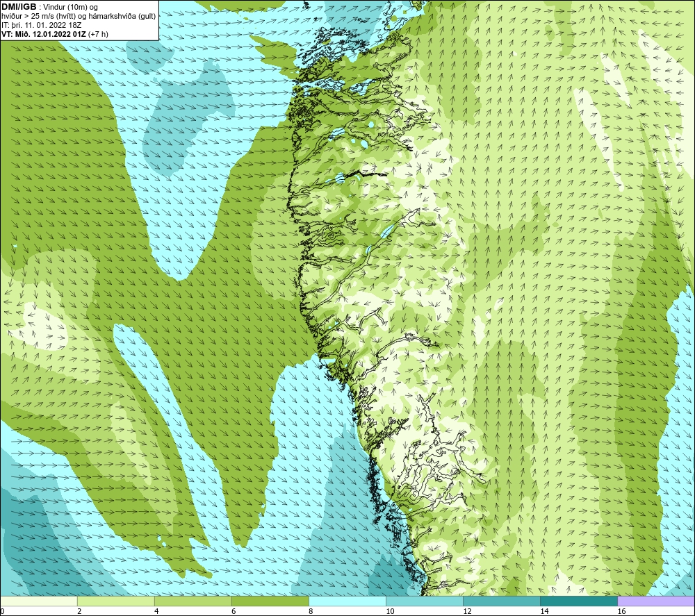Image resolution: width=695 pixels, height=616 pixels.
Task: Select the 8–10 m/s pale cyan legend swatch
Action: 347,601
